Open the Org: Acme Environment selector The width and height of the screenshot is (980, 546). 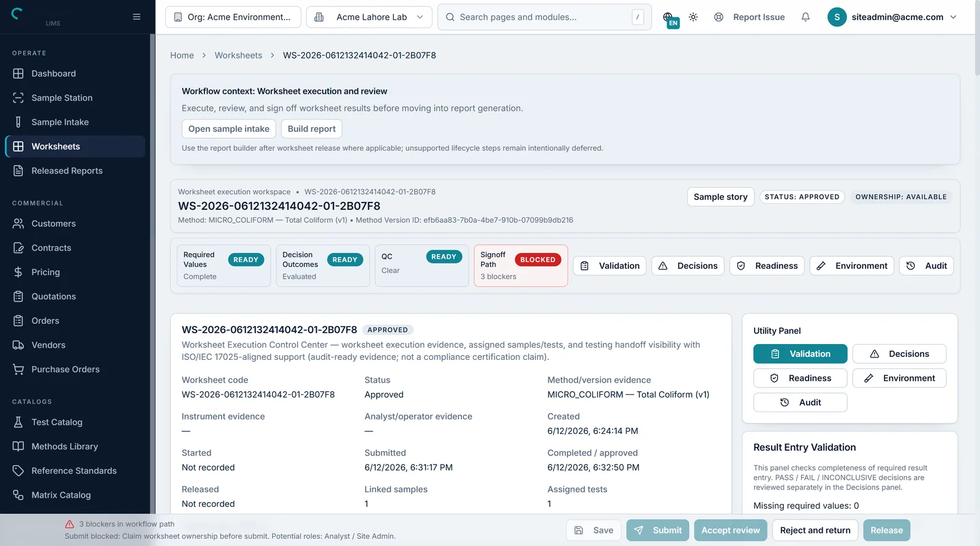[233, 17]
